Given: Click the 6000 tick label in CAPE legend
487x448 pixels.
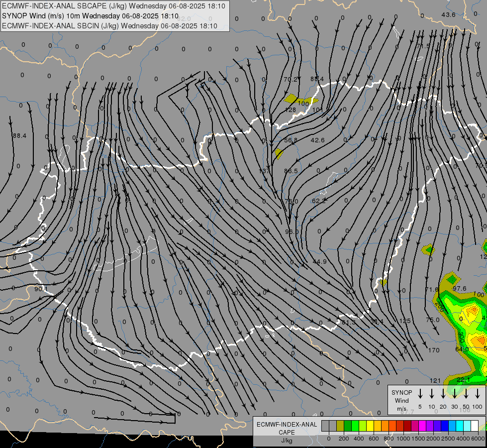Looking at the screenshot, I should coord(478,439).
